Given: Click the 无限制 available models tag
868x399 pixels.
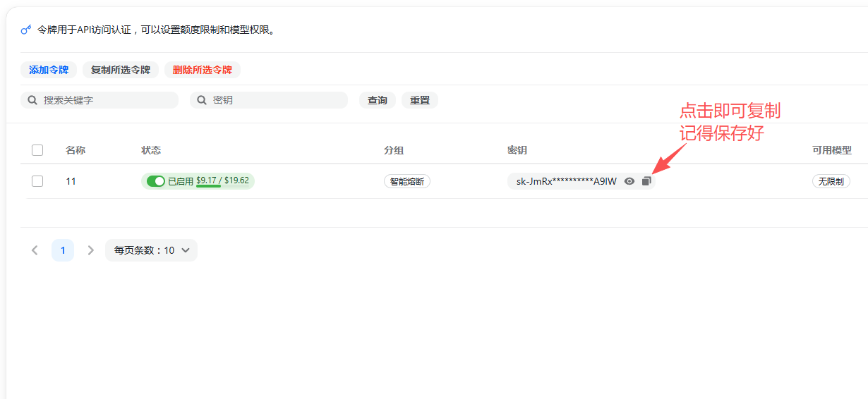Looking at the screenshot, I should pos(831,181).
